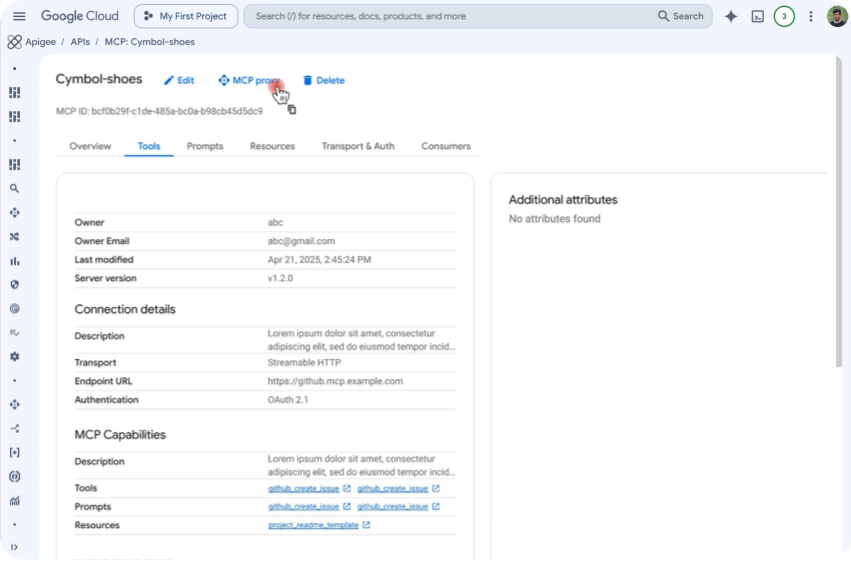The width and height of the screenshot is (851, 573).
Task: Open the line chart analytics sidebar icon
Action: tap(15, 501)
